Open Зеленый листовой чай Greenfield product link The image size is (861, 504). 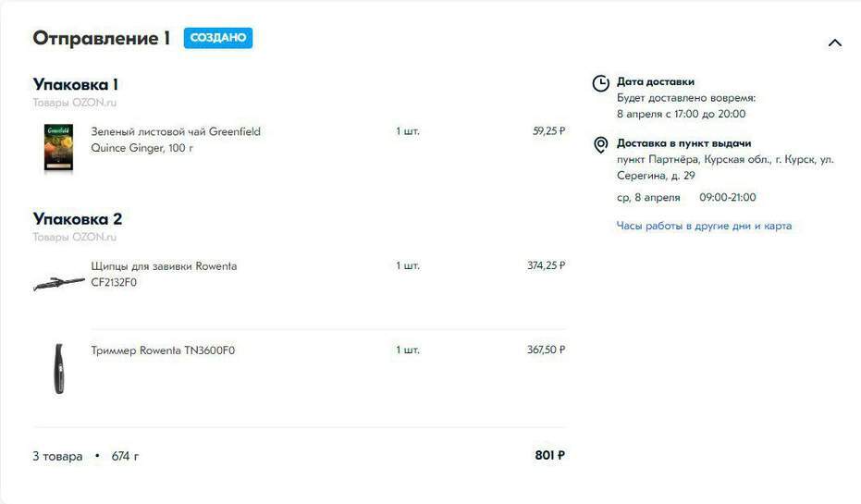[176, 140]
